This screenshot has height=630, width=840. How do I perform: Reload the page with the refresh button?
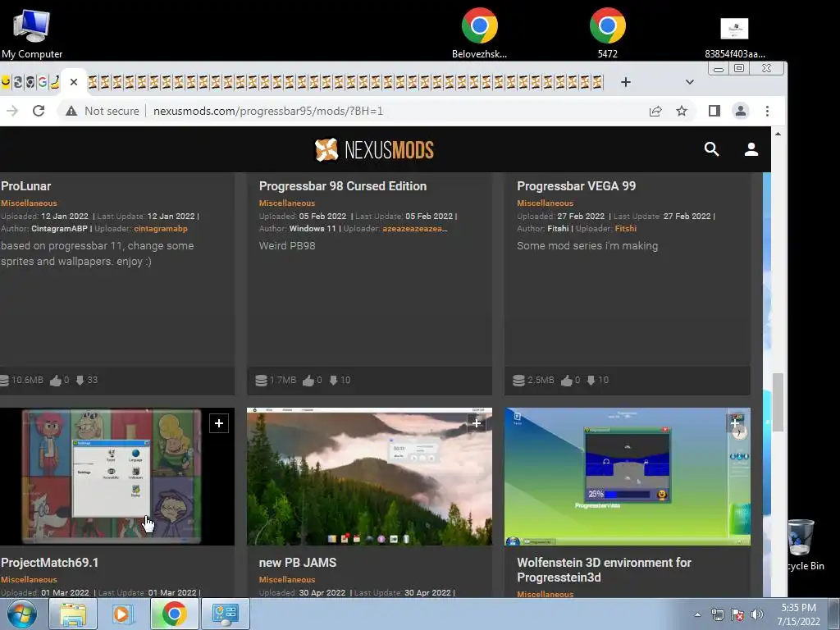[39, 111]
